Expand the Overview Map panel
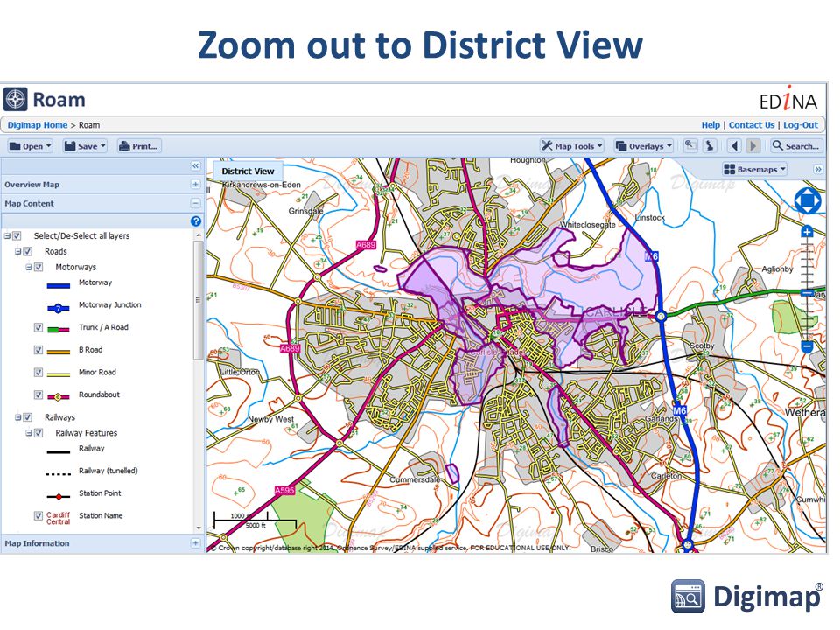The image size is (840, 630). [x=195, y=185]
